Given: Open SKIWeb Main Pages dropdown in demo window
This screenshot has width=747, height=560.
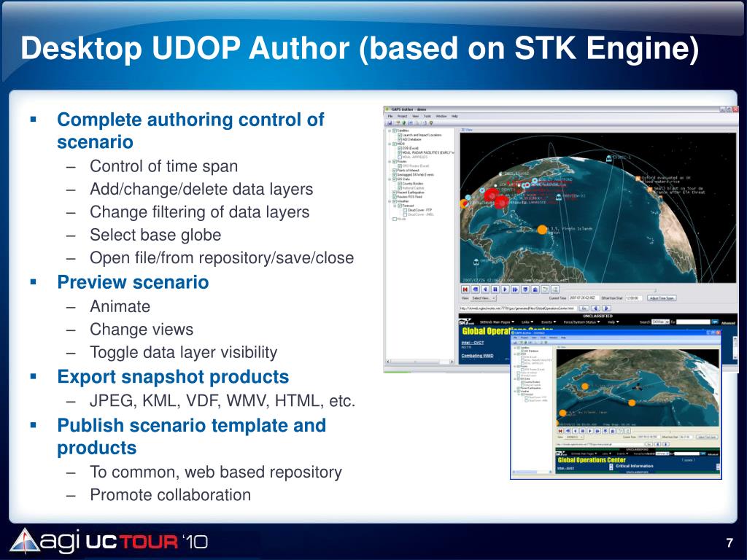Looking at the screenshot, I should click(x=497, y=322).
